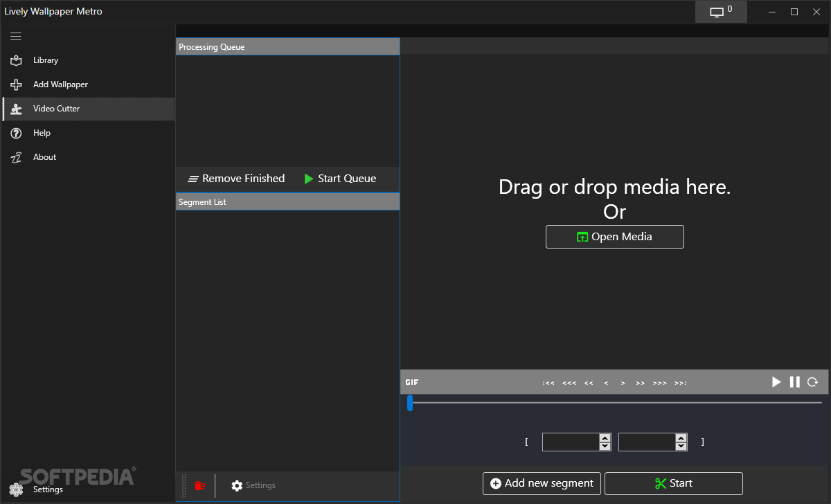Step forward one frame with >
Image resolution: width=831 pixels, height=504 pixels.
(x=623, y=383)
